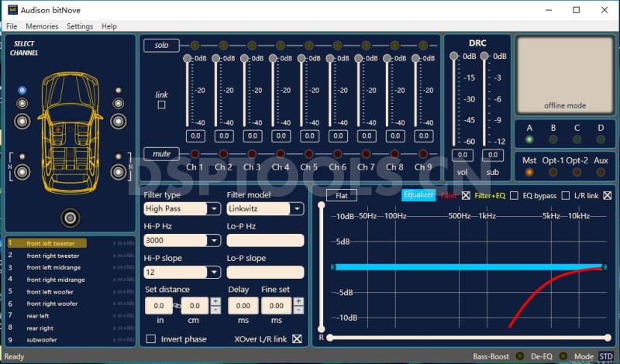Click the solo button

[x=161, y=45]
